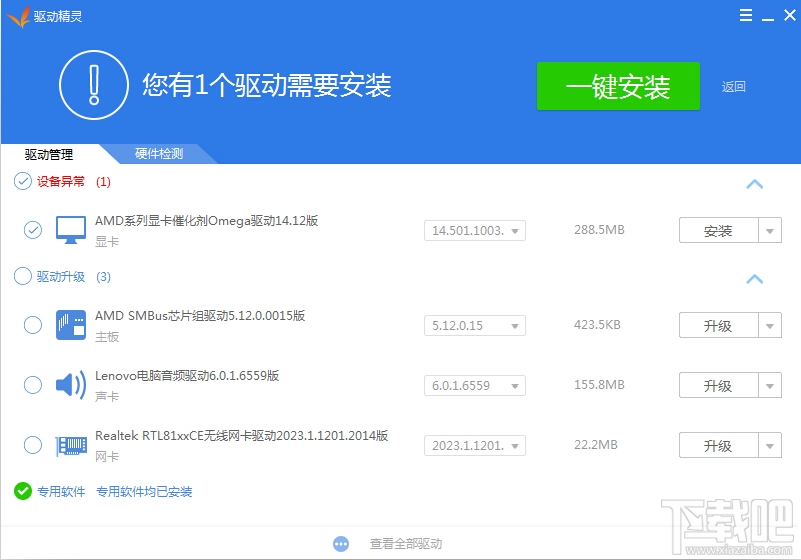Click the 返回 link
The height and width of the screenshot is (560, 801).
coord(734,86)
